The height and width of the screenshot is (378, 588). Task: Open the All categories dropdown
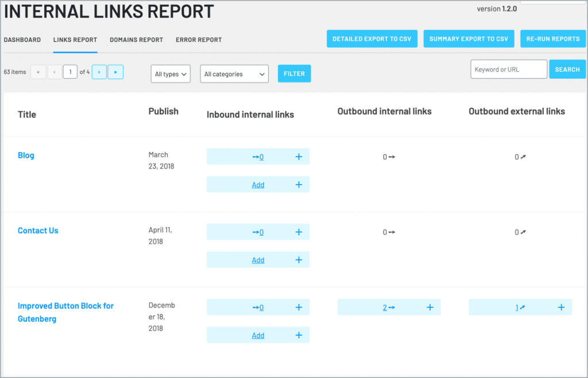point(234,74)
